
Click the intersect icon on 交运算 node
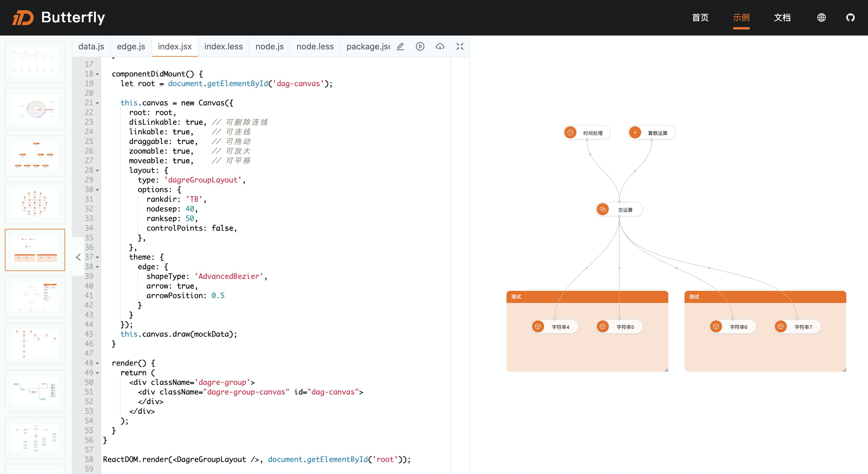tap(602, 209)
